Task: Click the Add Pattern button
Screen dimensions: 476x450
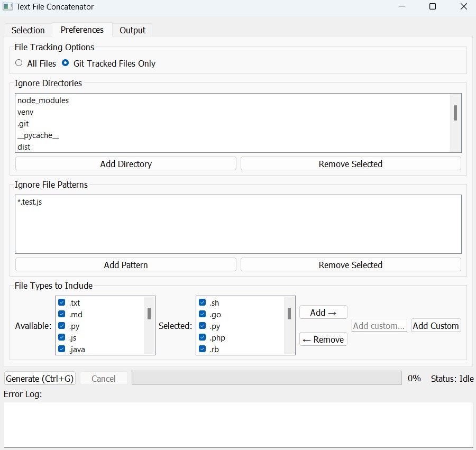Action: pyautogui.click(x=126, y=265)
